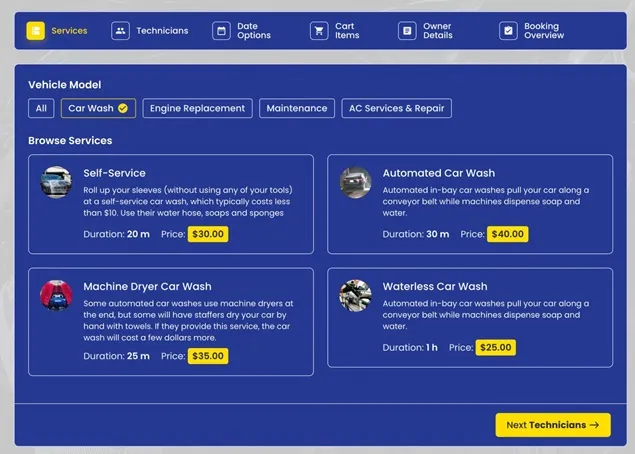635x454 pixels.
Task: Click the checkmark icon on Car Wash
Action: point(123,108)
